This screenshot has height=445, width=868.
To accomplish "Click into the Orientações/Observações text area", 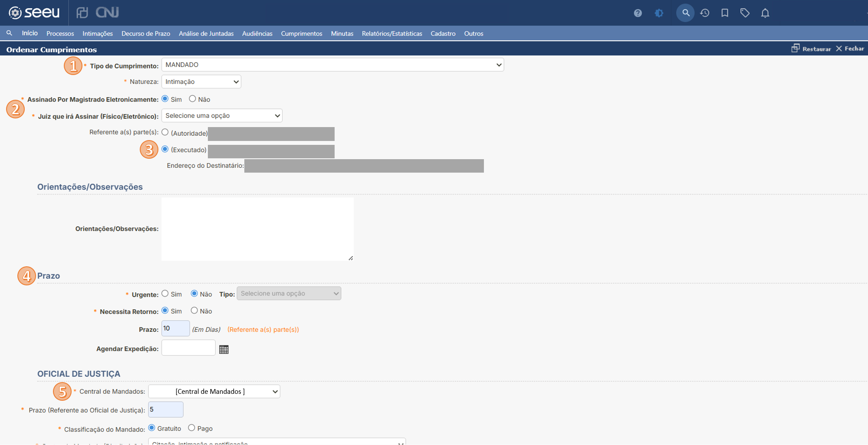I will tap(257, 229).
